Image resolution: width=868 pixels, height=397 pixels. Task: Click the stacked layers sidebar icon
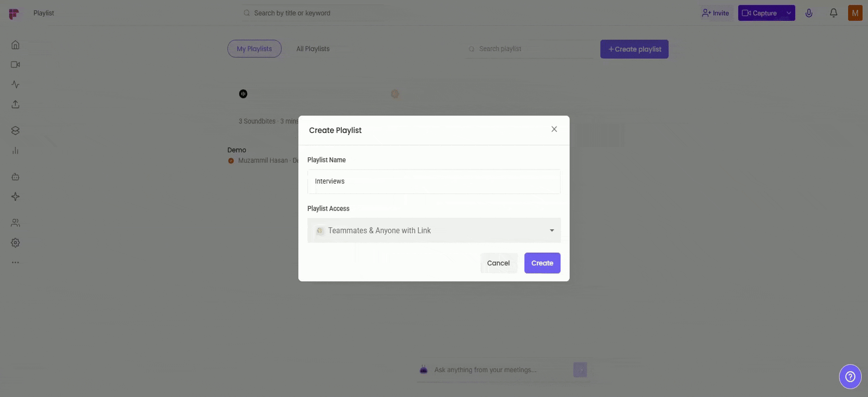click(15, 131)
